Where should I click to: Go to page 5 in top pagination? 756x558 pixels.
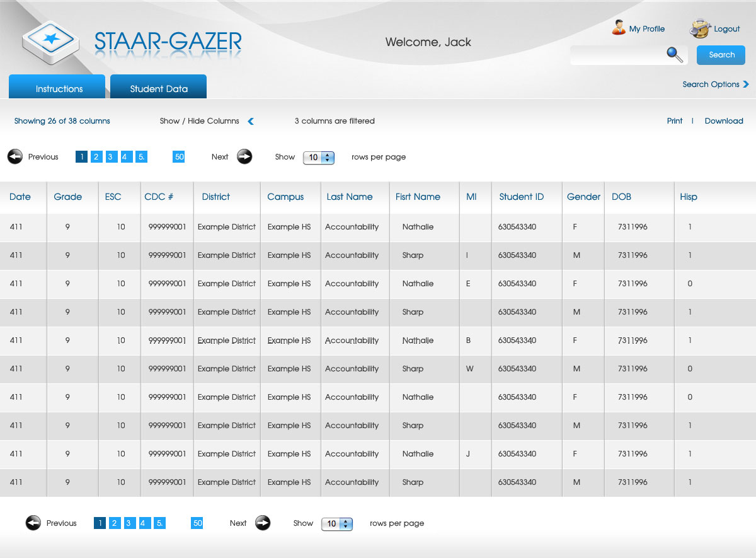pyautogui.click(x=142, y=157)
